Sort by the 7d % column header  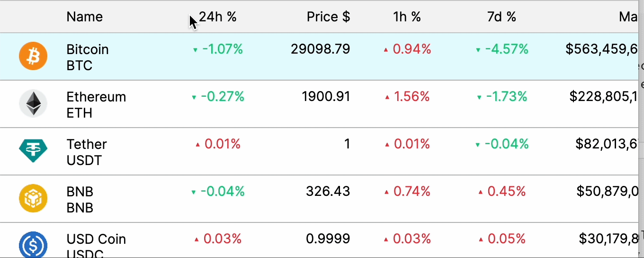[501, 17]
